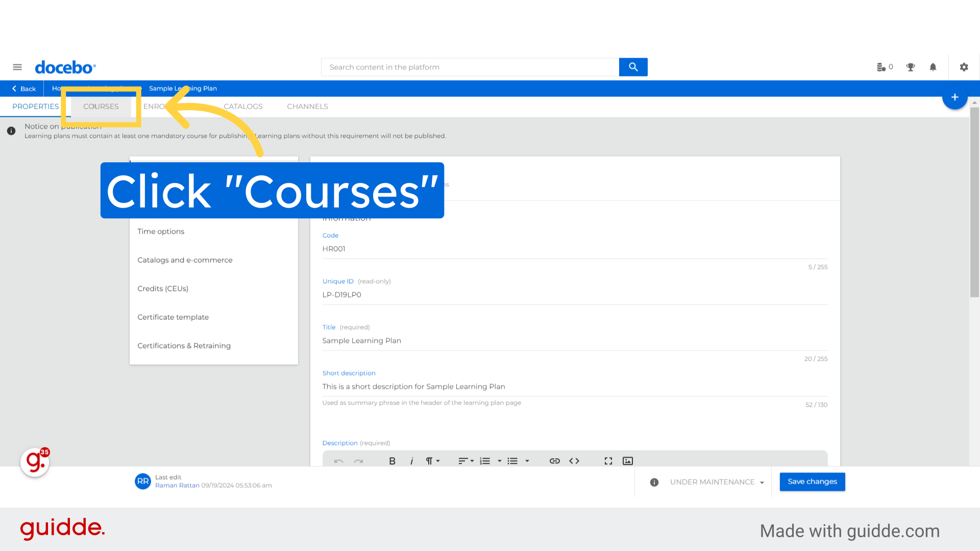Expand the description editor to fullscreen
Image resolution: width=980 pixels, height=551 pixels.
pyautogui.click(x=608, y=461)
